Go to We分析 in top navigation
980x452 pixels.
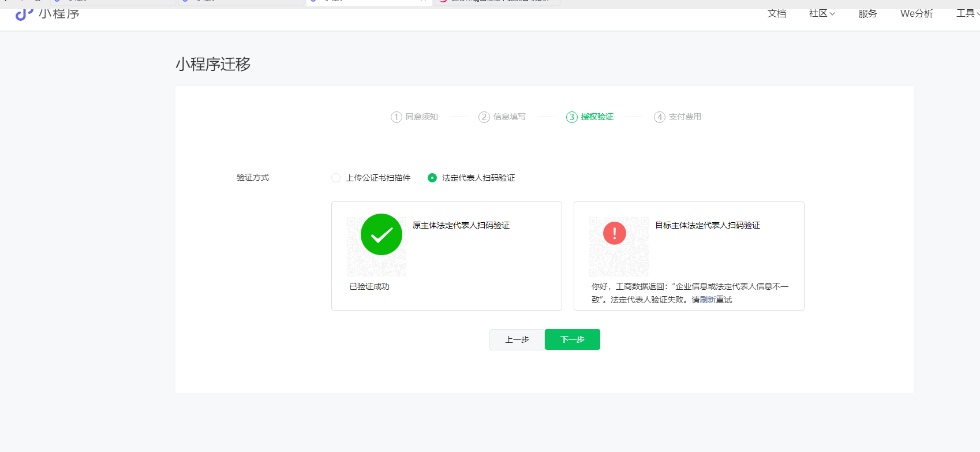point(917,14)
